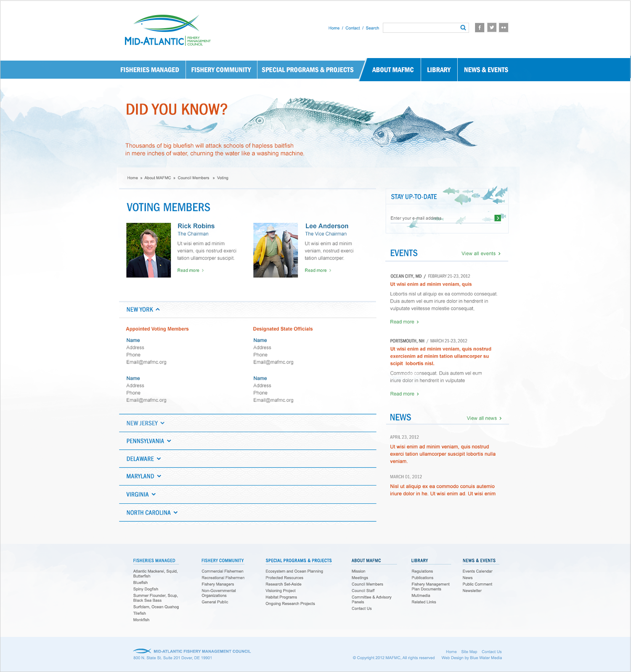
Task: Click View all news link
Action: pyautogui.click(x=484, y=418)
